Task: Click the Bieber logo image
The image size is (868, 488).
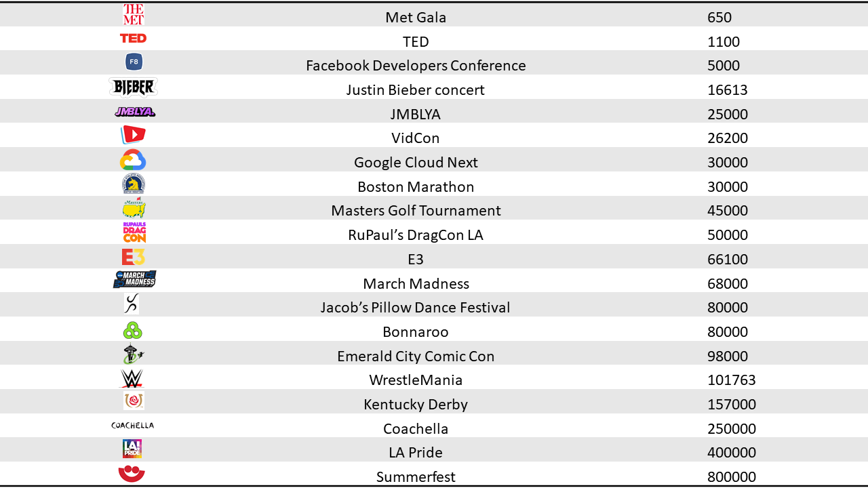Action: (134, 87)
